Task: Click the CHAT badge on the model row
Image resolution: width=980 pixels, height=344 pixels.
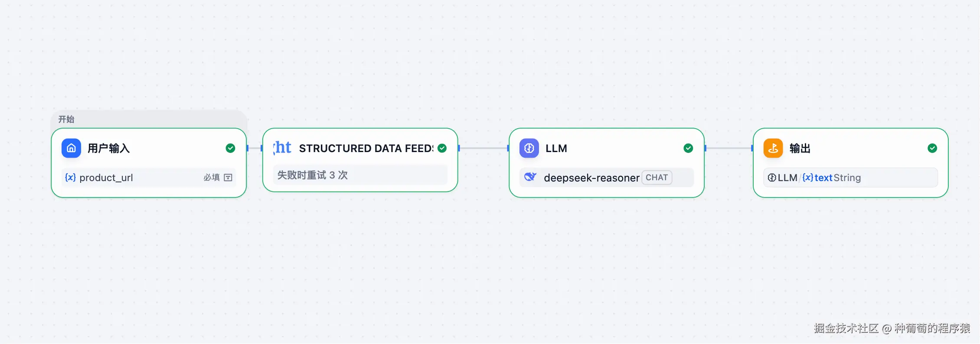Action: coord(657,178)
